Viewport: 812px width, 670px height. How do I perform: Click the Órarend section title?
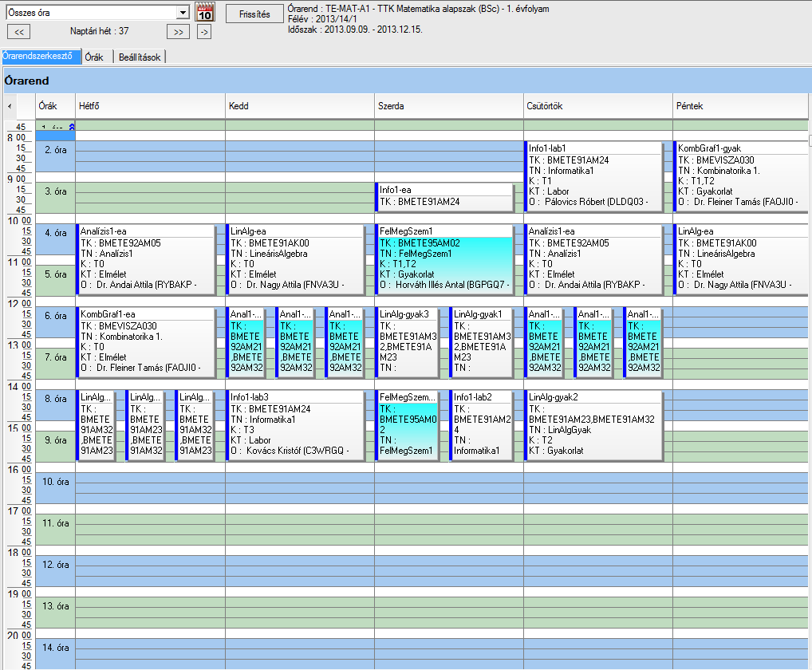26,81
